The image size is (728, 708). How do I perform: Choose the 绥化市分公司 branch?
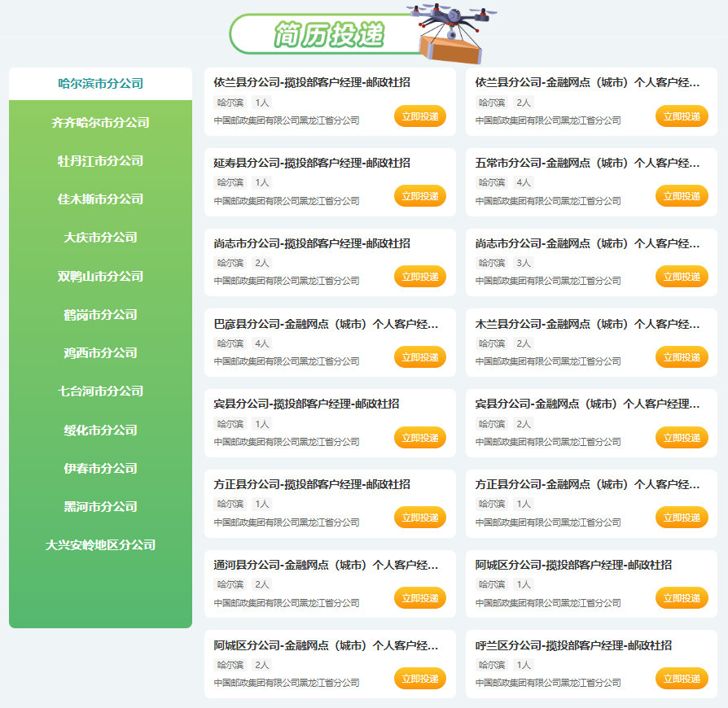100,430
